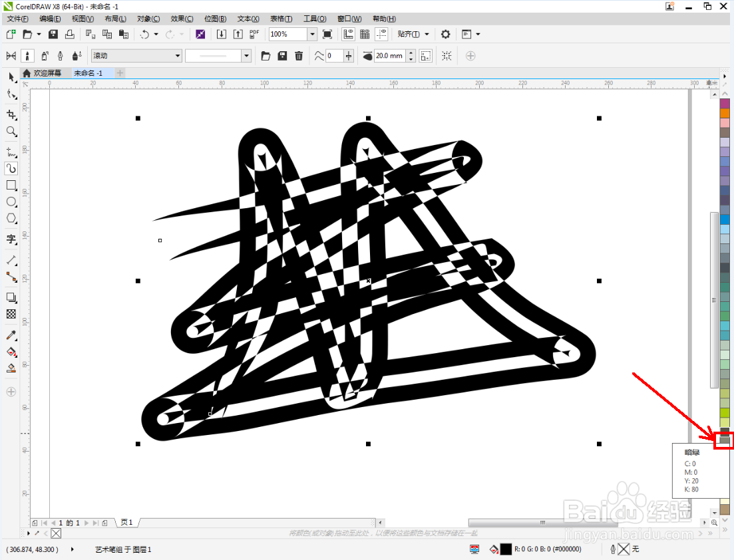Expand the application launcher dropdown arrow
This screenshot has height=560, width=734.
click(x=478, y=34)
